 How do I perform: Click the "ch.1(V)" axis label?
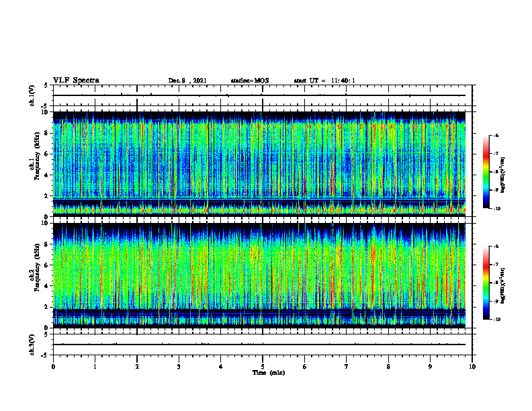coord(32,95)
